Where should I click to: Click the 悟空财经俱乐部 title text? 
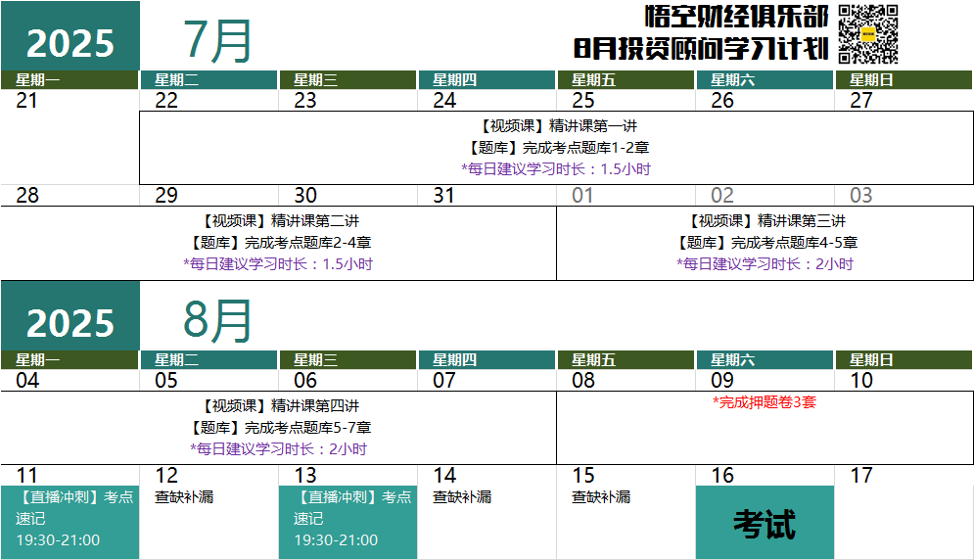736,17
